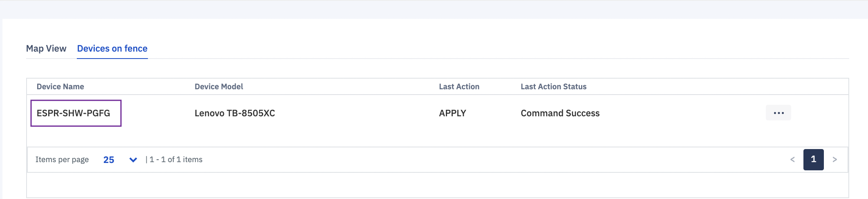Click the Last Action Status column header

pyautogui.click(x=554, y=87)
